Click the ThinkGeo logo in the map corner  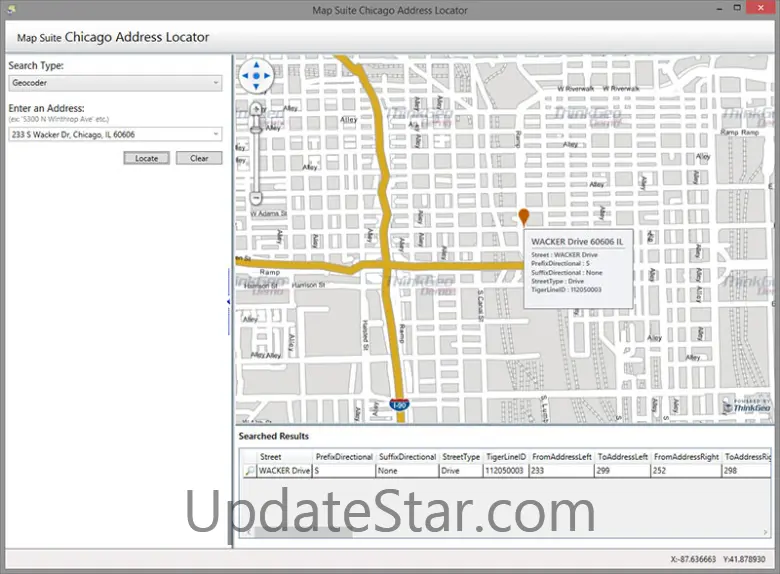tap(747, 406)
